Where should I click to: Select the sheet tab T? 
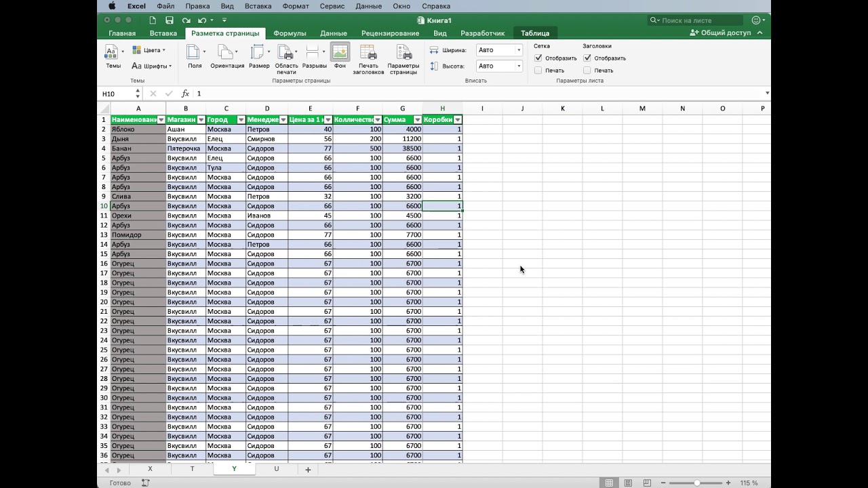pyautogui.click(x=192, y=469)
